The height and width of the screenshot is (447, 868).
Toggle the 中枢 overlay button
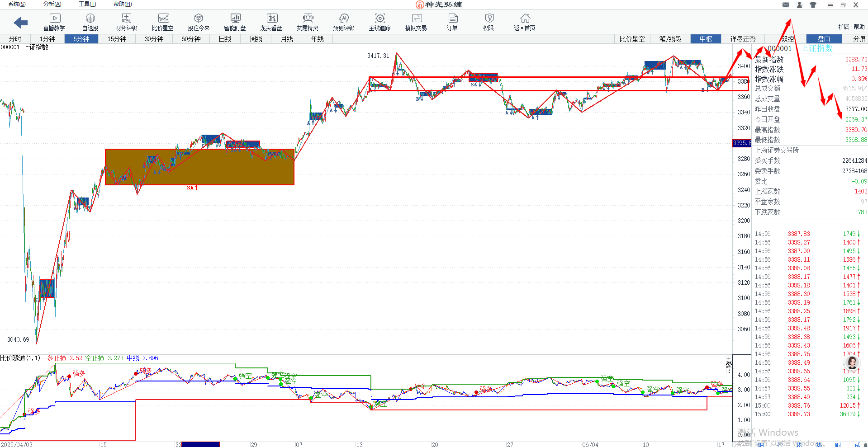[x=706, y=39]
